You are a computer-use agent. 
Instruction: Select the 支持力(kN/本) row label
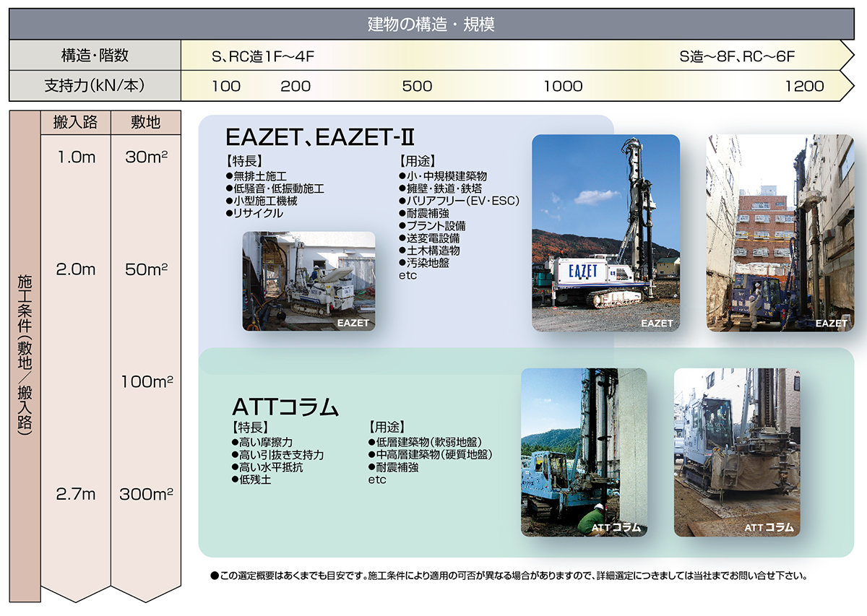(95, 86)
